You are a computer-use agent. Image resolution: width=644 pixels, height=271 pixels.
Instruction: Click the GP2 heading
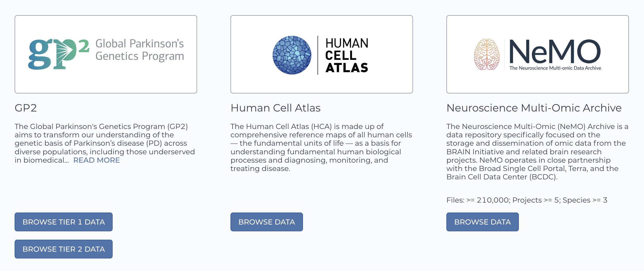coord(26,108)
